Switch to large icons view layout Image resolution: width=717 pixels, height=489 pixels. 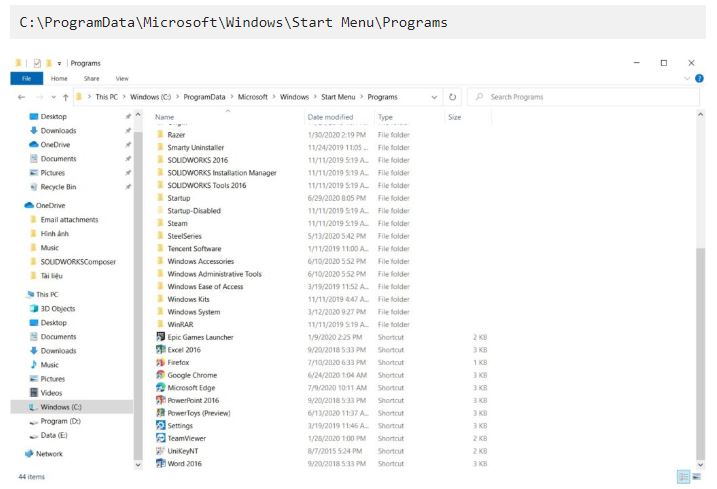[x=696, y=477]
